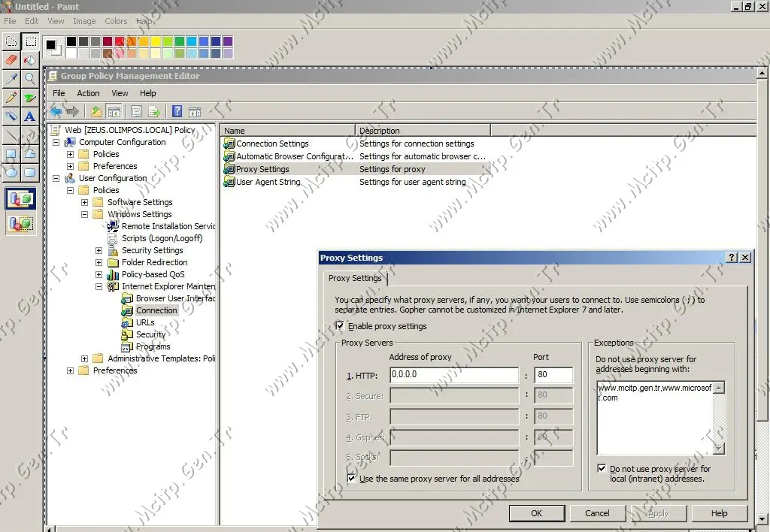The height and width of the screenshot is (532, 770).
Task: Select the Pencil tool in Paint
Action: pyautogui.click(x=11, y=98)
